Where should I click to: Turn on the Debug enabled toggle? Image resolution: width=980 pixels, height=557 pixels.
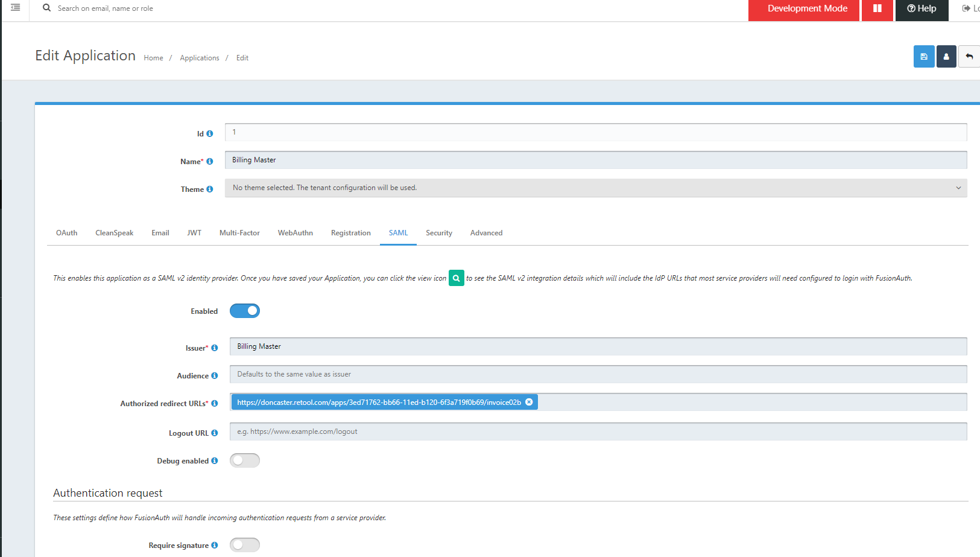(245, 460)
